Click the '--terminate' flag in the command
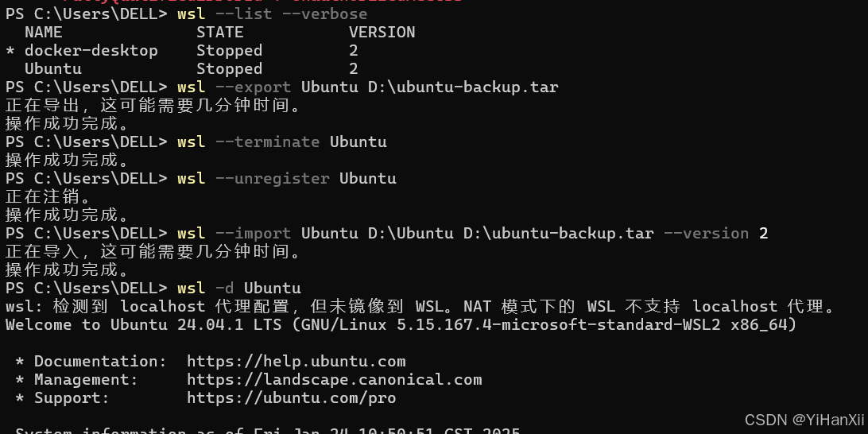 pos(267,141)
